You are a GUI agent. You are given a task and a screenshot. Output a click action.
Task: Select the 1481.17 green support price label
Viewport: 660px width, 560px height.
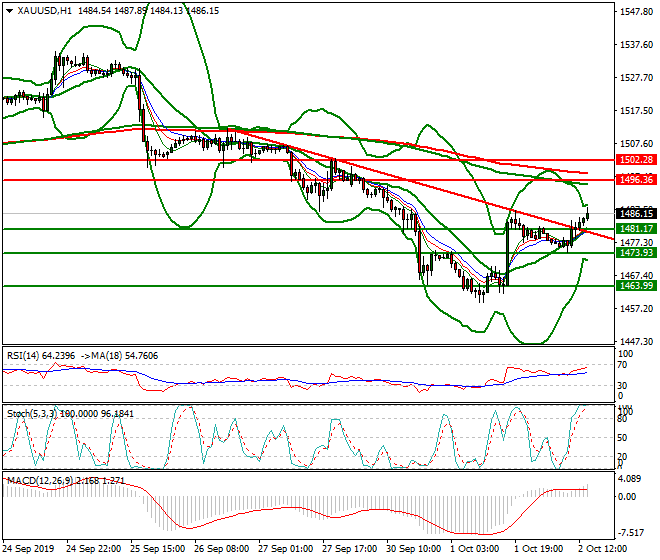636,229
